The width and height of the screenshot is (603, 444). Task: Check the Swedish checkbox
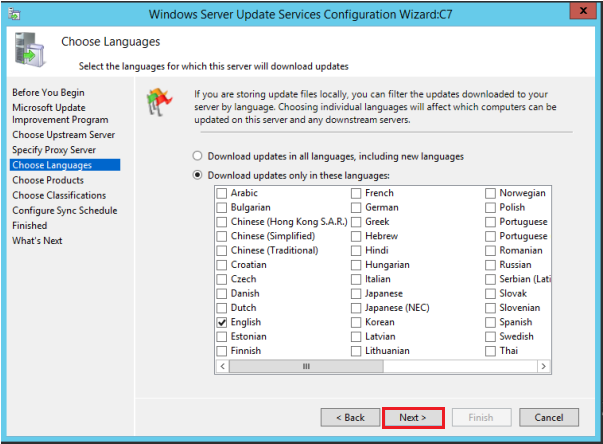pyautogui.click(x=490, y=337)
